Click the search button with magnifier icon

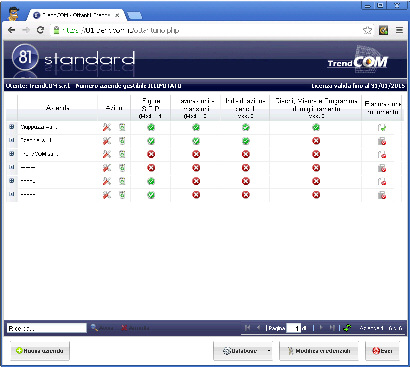click(102, 328)
